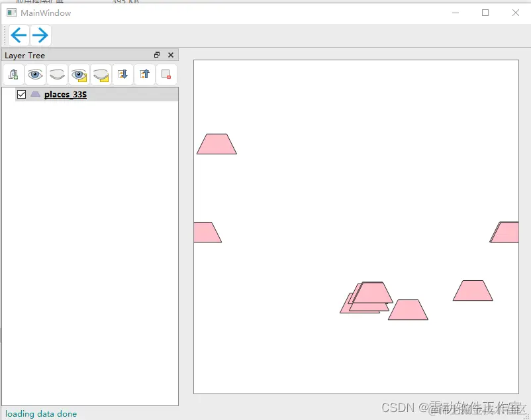Hide selected layers with the closed-eye icon
The height and width of the screenshot is (420, 531).
(x=101, y=74)
